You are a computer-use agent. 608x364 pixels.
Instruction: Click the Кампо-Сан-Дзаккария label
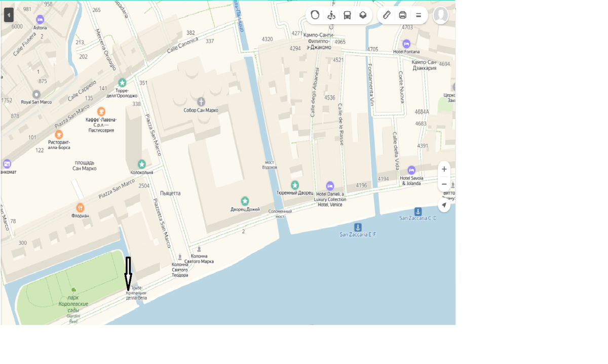point(425,65)
